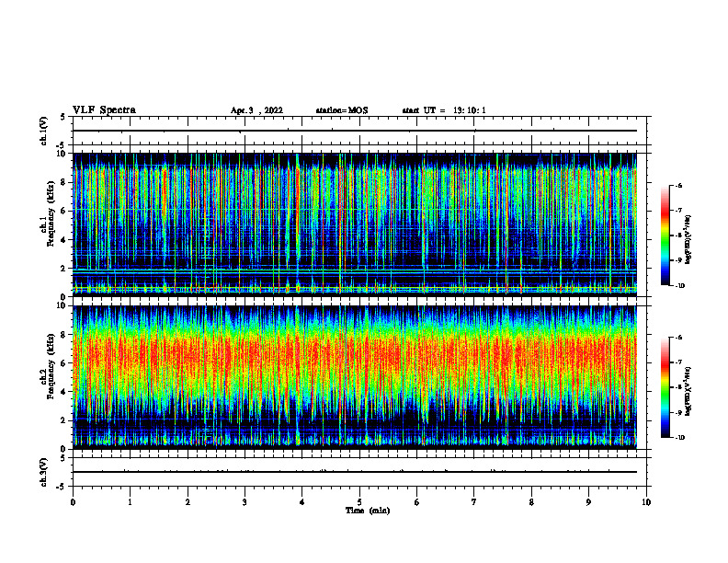
Task: Click the "2" kHz tick on ch.2 axis
Action: click(x=64, y=420)
